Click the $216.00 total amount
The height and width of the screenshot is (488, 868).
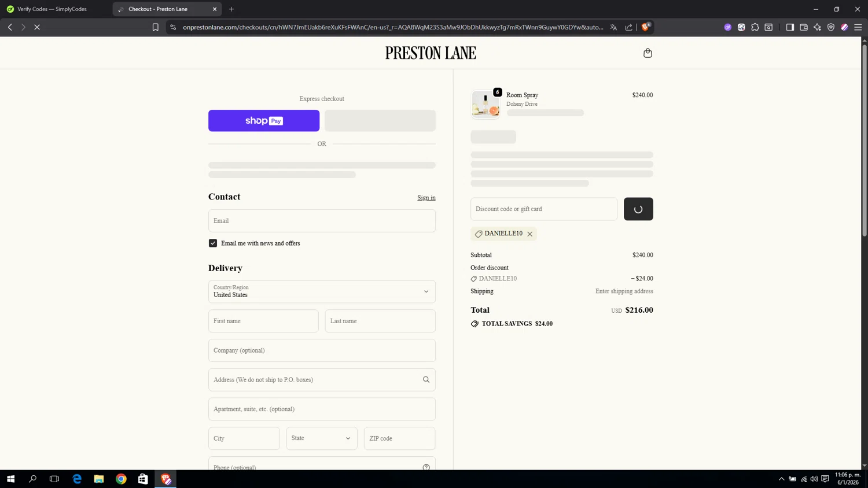(639, 310)
